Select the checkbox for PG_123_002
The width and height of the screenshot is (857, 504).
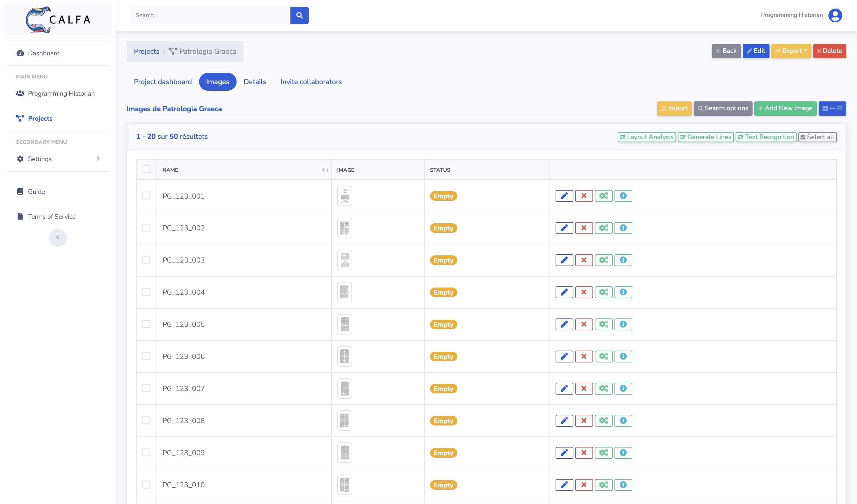[146, 227]
